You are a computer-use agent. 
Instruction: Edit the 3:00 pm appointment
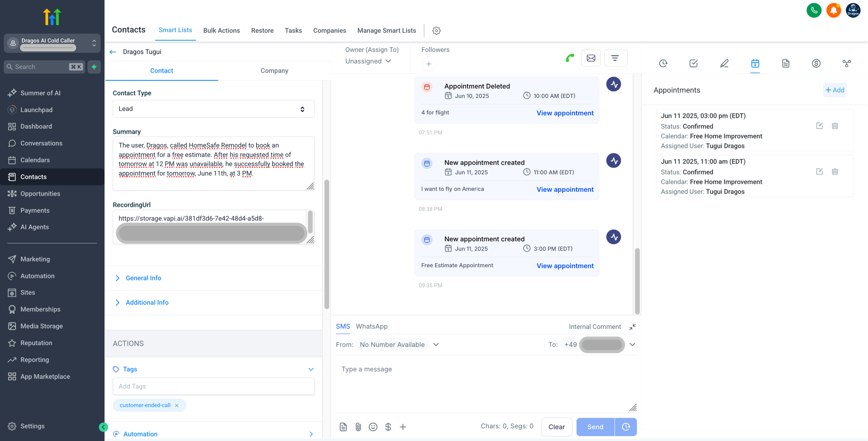point(820,126)
